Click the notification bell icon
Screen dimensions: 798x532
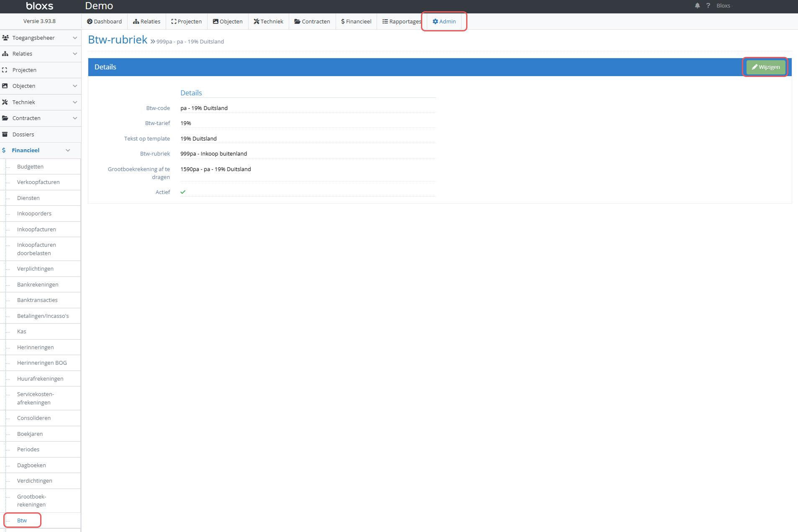697,5
